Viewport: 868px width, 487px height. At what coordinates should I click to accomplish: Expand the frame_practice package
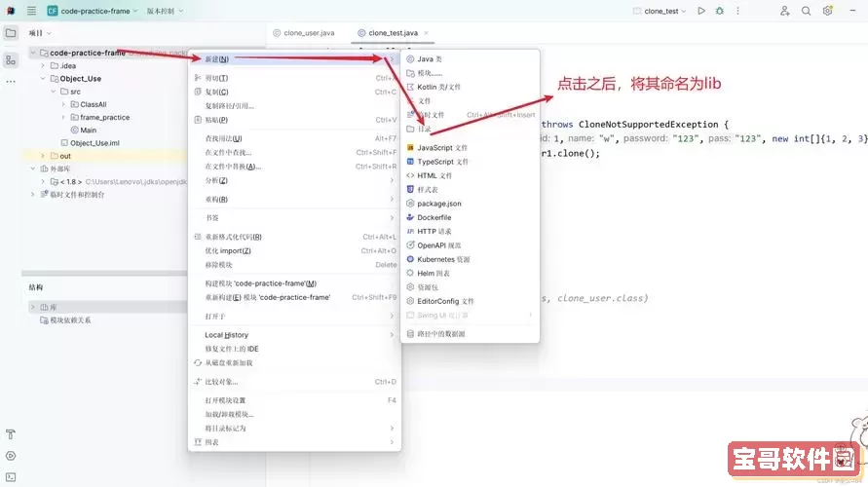(63, 117)
